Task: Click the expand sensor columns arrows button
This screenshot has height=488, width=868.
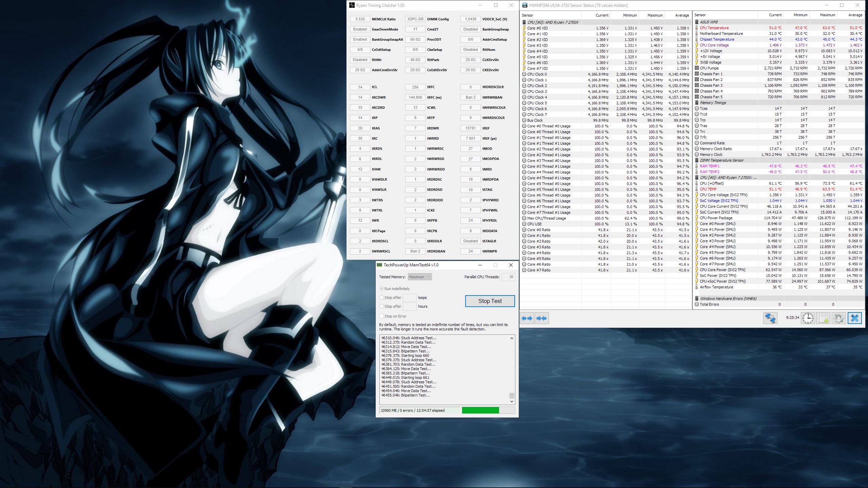Action: 527,318
